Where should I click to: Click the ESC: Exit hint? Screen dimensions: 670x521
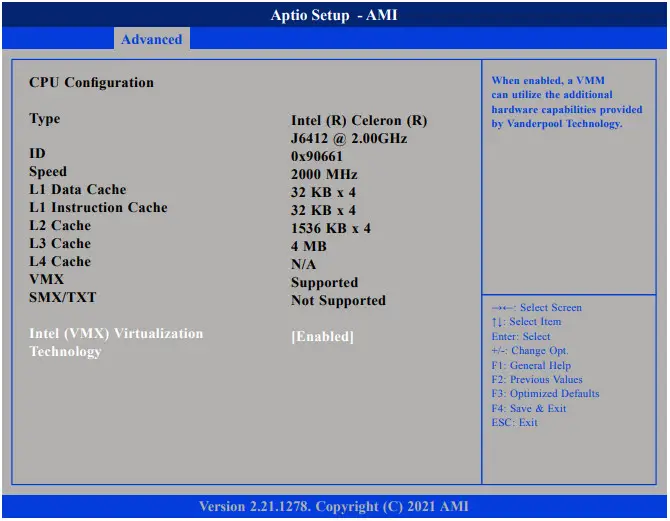515,423
